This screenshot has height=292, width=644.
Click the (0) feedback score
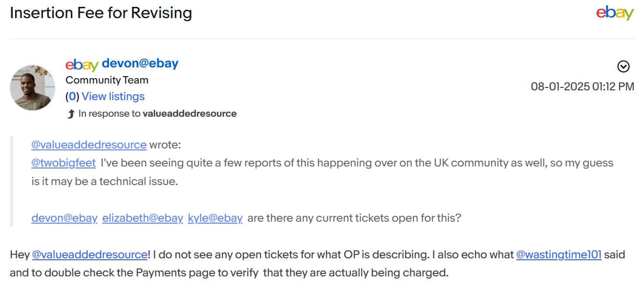point(72,97)
